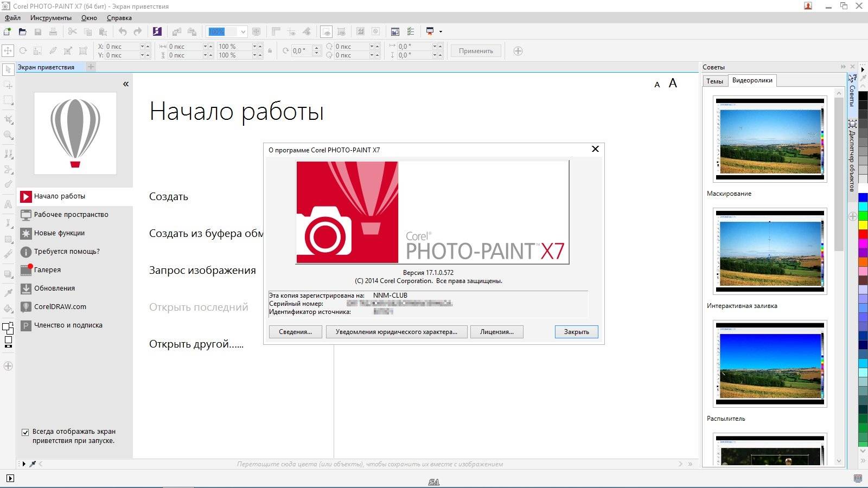The height and width of the screenshot is (488, 868).
Task: Toggle Всегда отображать экран приветствия checkbox
Action: (25, 432)
